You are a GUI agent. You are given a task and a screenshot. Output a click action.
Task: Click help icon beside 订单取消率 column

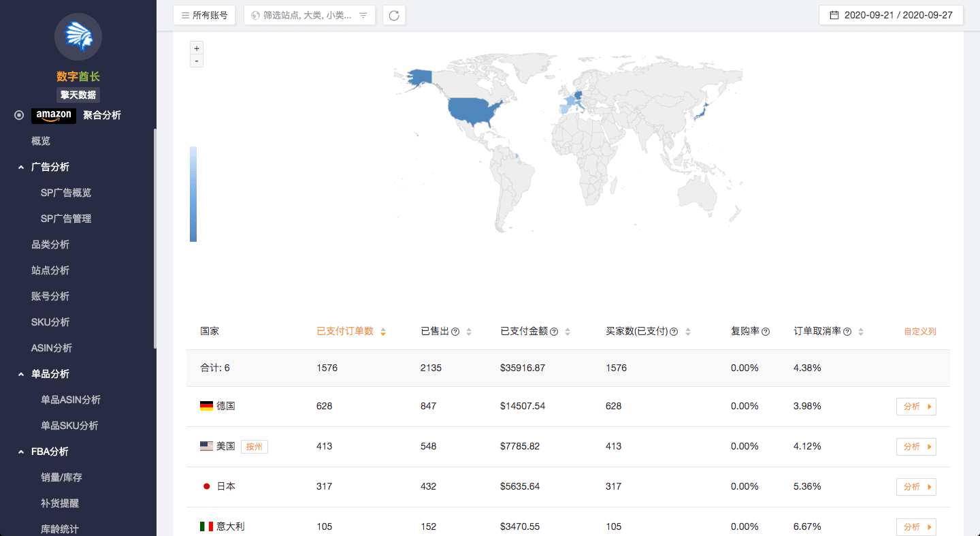pos(847,332)
